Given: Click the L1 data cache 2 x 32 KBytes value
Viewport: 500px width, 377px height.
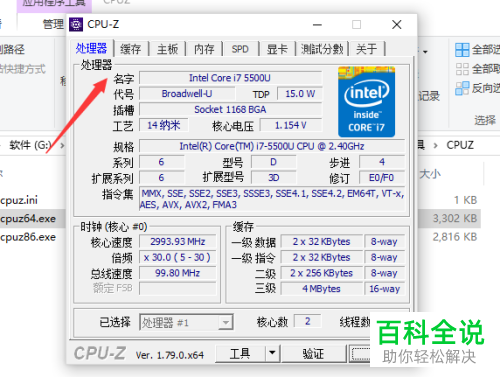Looking at the screenshot, I should pos(322,242).
